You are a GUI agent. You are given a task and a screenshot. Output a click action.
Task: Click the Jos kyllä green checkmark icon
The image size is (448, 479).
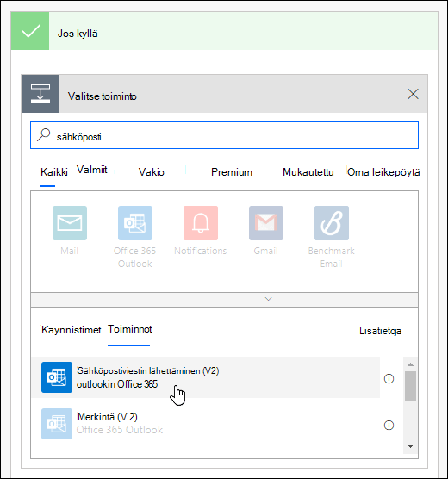[30, 31]
